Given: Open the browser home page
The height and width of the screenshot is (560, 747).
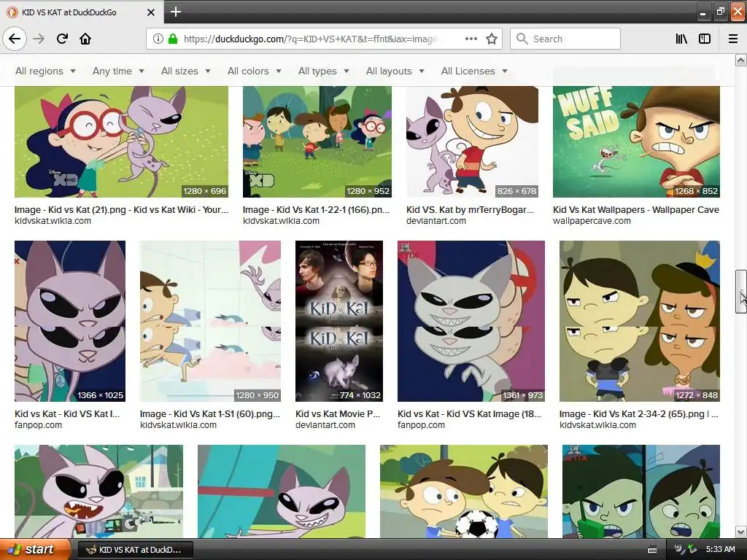Looking at the screenshot, I should click(85, 39).
